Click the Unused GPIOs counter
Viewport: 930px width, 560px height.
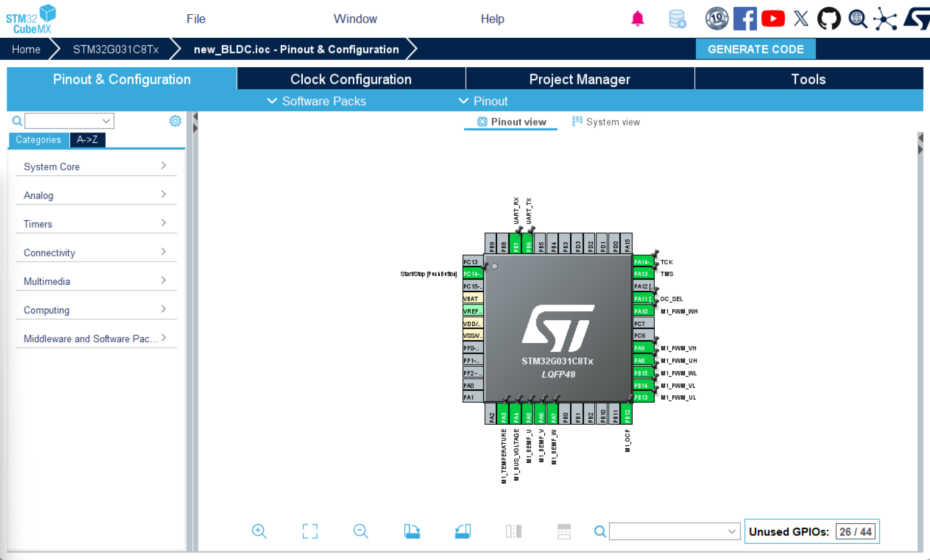[812, 531]
